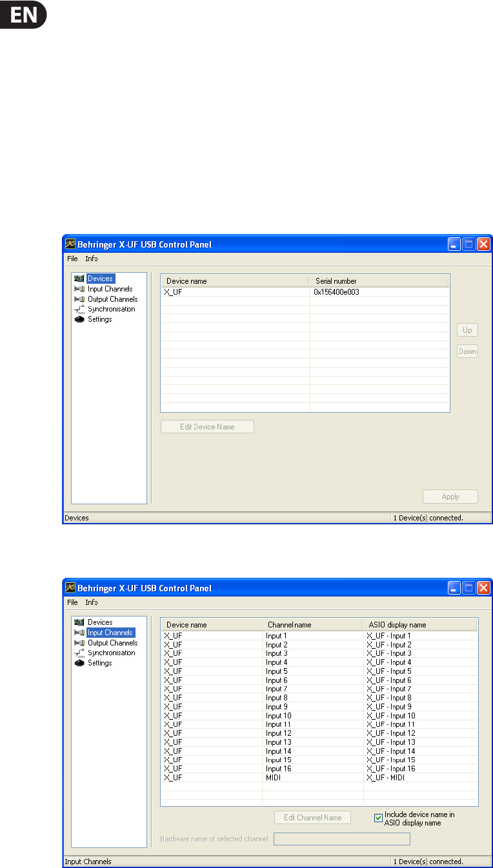Screen dimensions: 493x868
Task: Sort by Device name column in Devices list
Action: click(235, 281)
